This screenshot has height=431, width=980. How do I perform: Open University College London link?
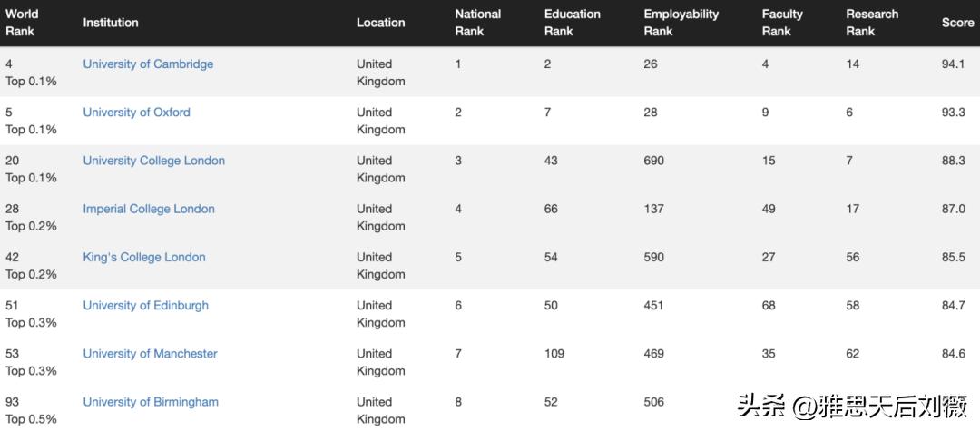[x=153, y=161]
